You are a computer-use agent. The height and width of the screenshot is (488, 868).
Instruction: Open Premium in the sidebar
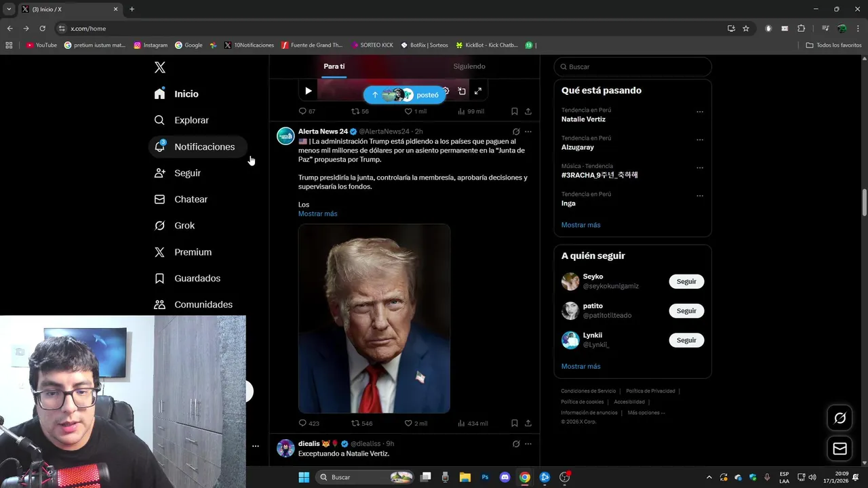tap(183, 252)
